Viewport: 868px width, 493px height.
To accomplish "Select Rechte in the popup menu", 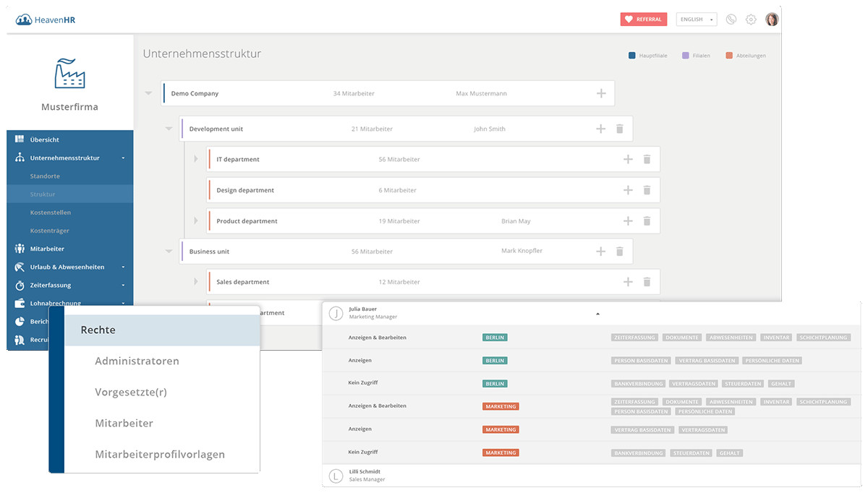I will point(162,330).
